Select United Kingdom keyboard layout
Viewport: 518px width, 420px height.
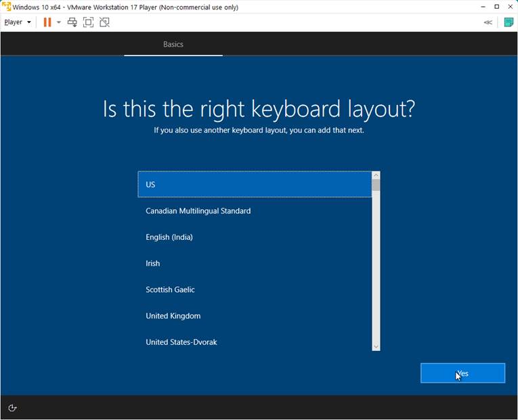(255, 316)
